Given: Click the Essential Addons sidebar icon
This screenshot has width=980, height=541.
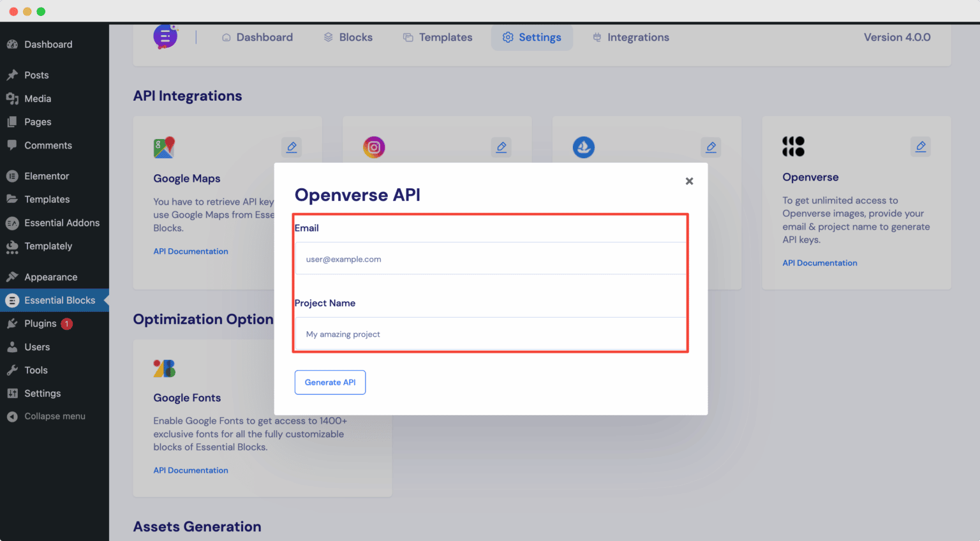Looking at the screenshot, I should 15,223.
